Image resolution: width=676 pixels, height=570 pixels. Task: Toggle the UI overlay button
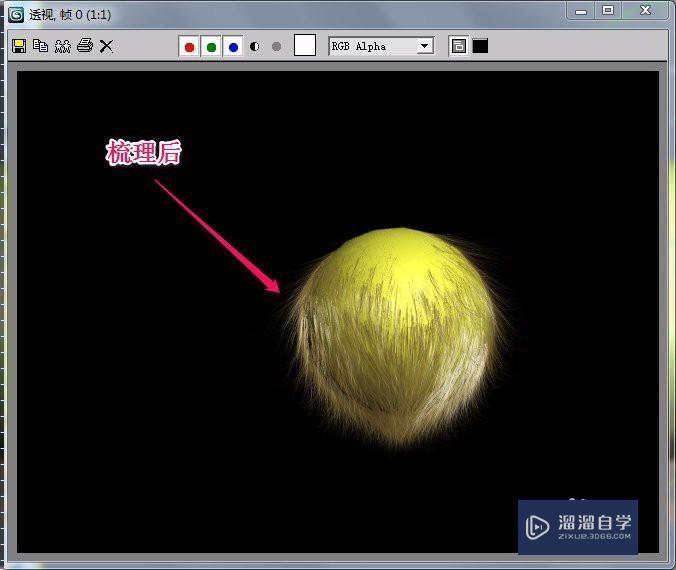click(x=459, y=46)
